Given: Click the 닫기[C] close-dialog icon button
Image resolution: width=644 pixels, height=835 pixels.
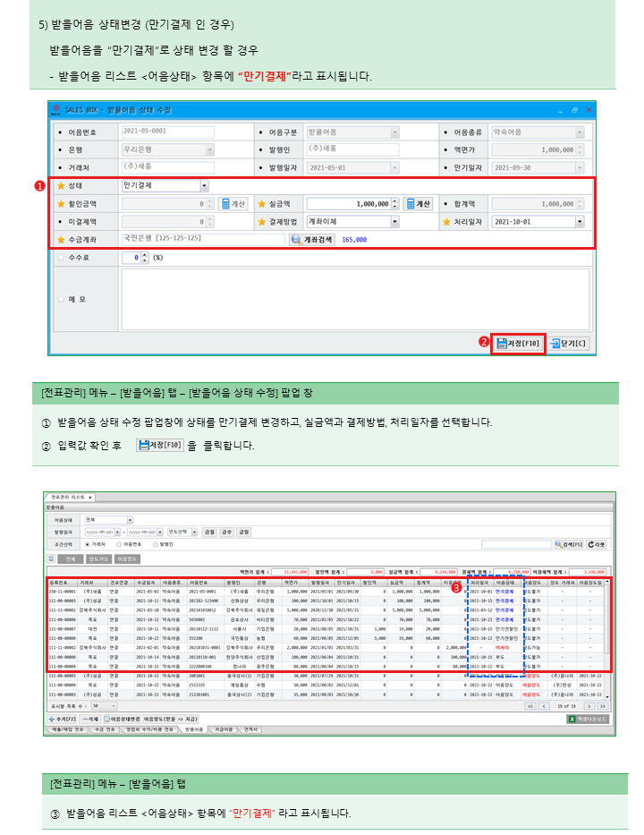Looking at the screenshot, I should click(555, 343).
